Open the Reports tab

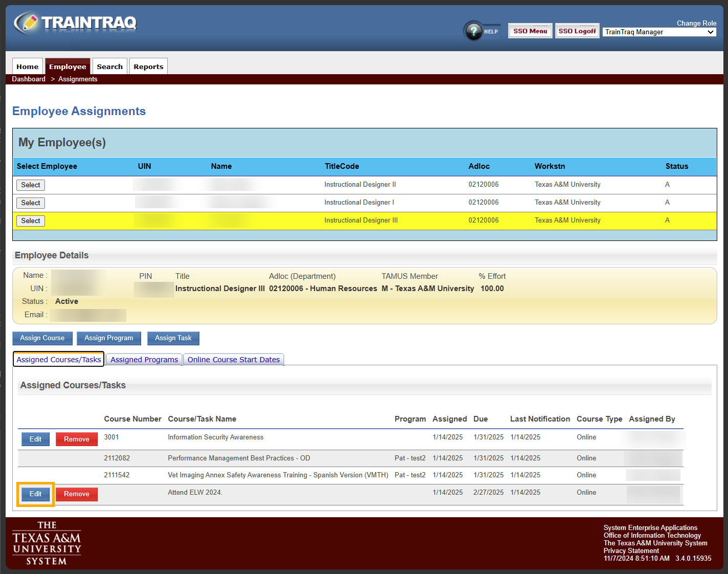pos(148,67)
